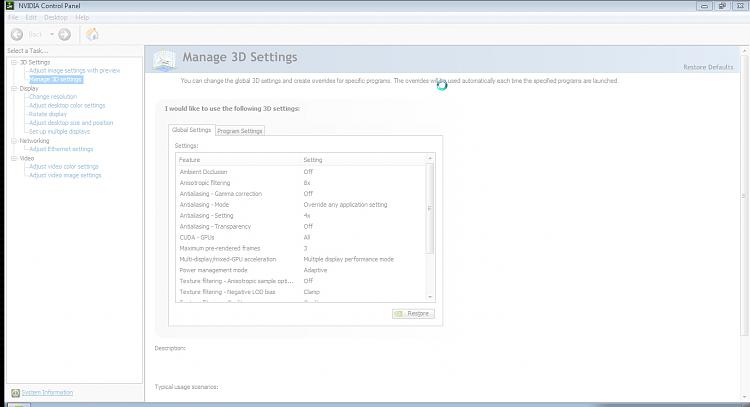The height and width of the screenshot is (407, 750).
Task: Open Set up multiple displays task
Action: pyautogui.click(x=59, y=132)
